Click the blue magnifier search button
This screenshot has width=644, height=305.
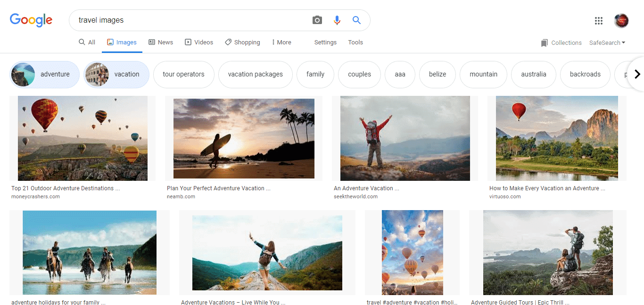[356, 20]
